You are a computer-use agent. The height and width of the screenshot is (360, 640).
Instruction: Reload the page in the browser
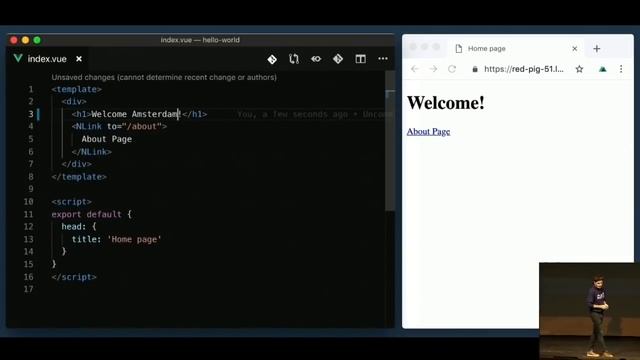click(x=452, y=69)
